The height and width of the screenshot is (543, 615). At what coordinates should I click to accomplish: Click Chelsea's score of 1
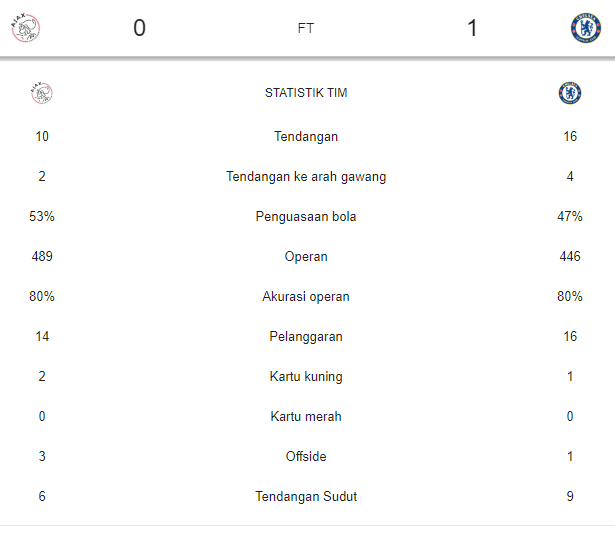coord(472,28)
